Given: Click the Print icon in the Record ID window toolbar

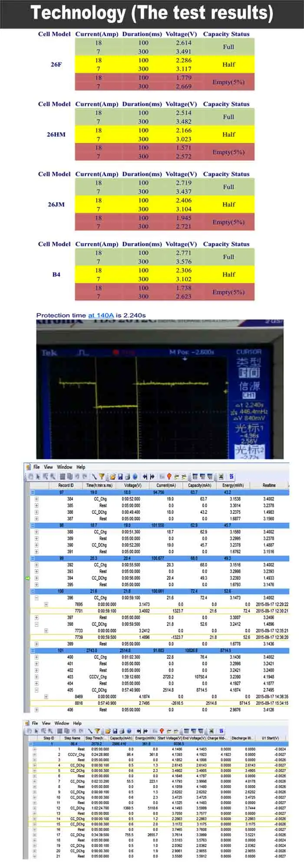Looking at the screenshot, I should pyautogui.click(x=127, y=477).
